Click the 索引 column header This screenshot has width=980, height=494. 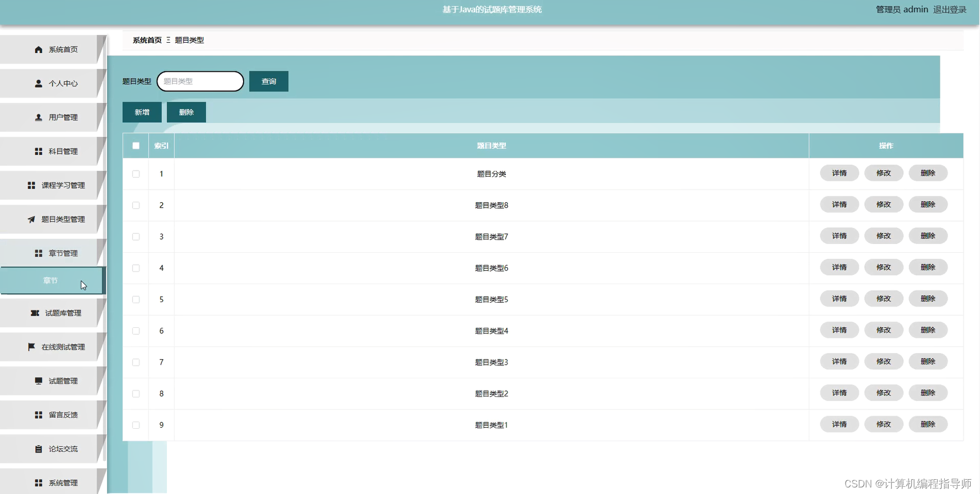tap(161, 146)
